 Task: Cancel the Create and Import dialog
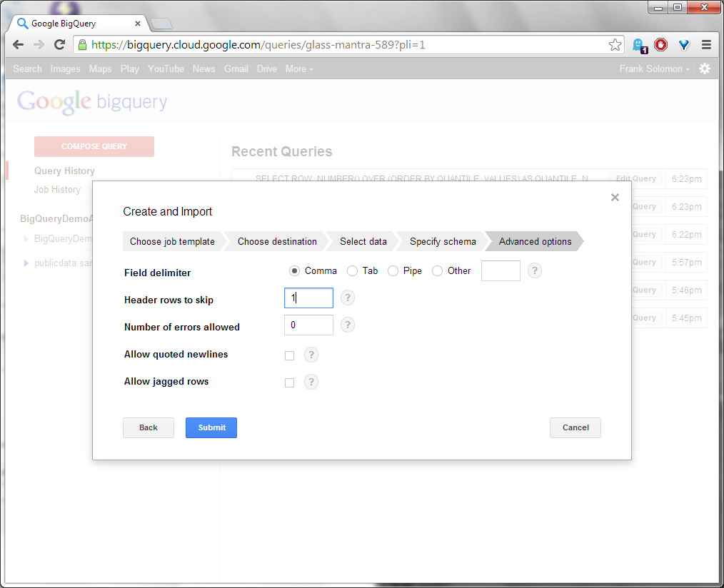tap(575, 428)
